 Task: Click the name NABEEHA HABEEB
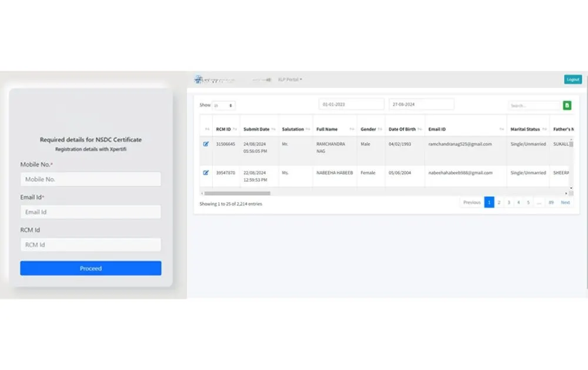[335, 172]
